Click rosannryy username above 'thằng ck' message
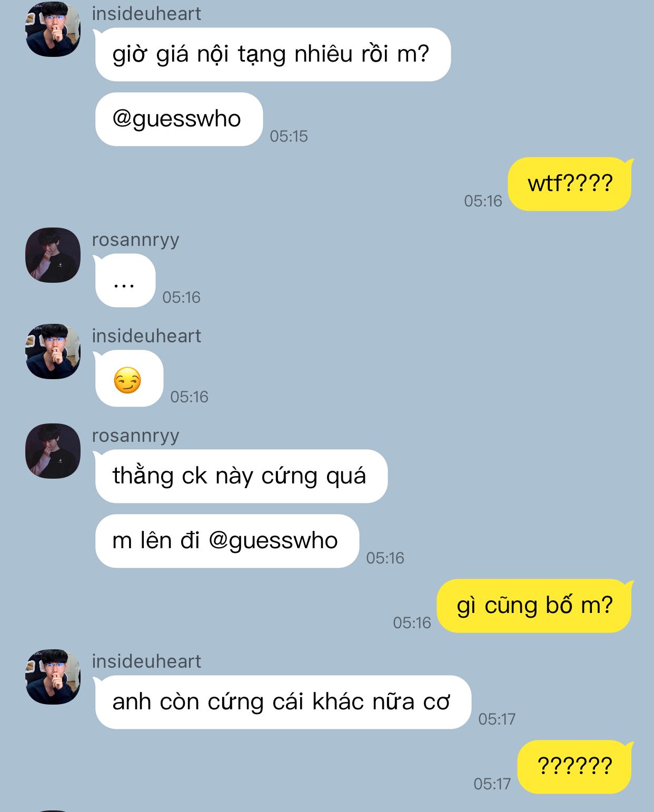 (136, 435)
